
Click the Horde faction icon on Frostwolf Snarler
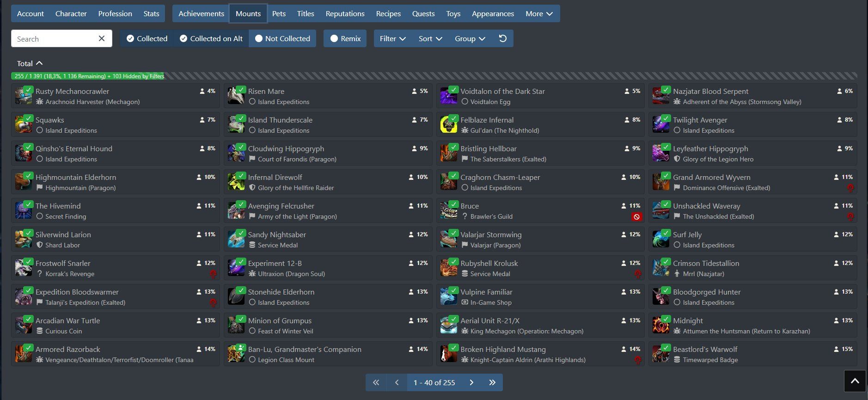click(213, 274)
